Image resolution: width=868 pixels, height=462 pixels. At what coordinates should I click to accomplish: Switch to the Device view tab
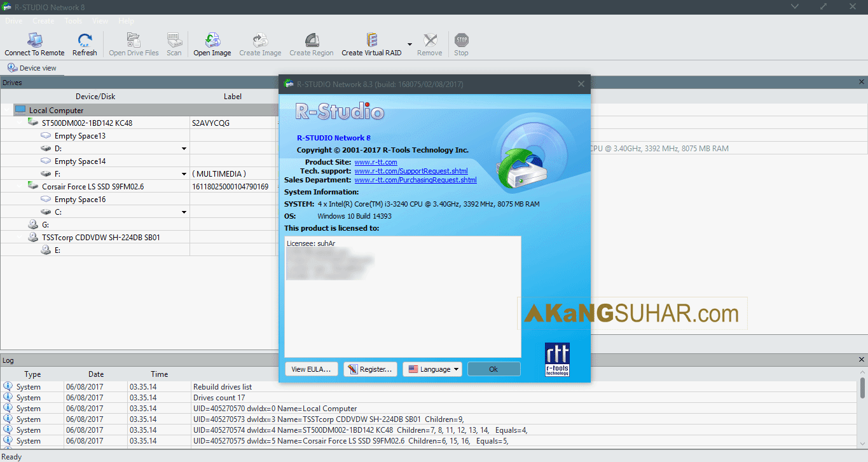pyautogui.click(x=32, y=68)
